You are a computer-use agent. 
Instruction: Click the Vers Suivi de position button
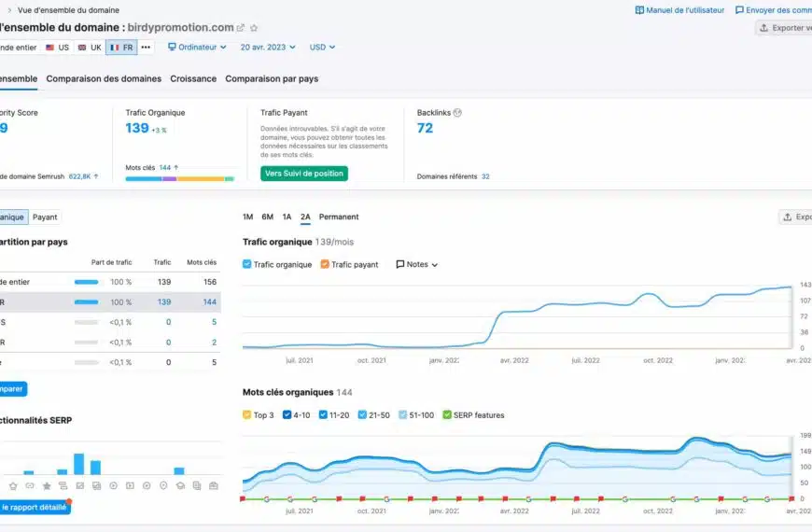click(303, 173)
